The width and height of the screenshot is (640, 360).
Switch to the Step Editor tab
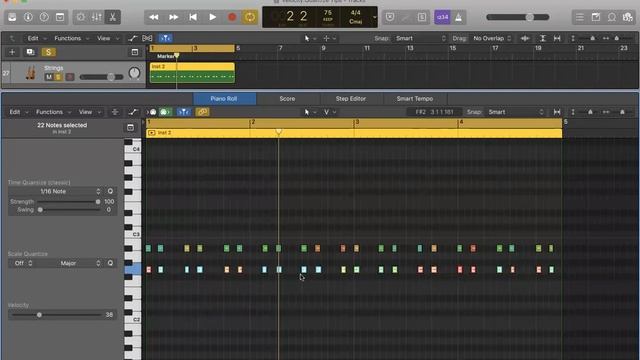pos(351,98)
